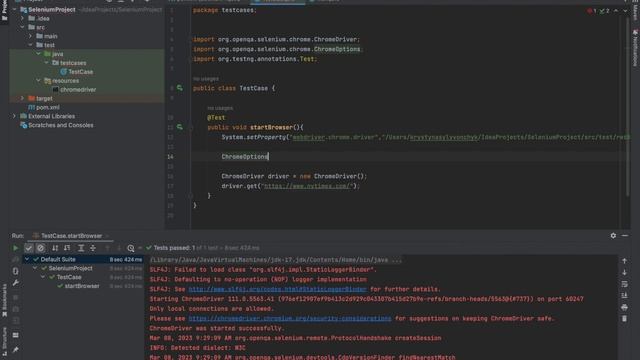This screenshot has width=640, height=360.
Task: Go to previous highlighted error arrow
Action: click(616, 11)
